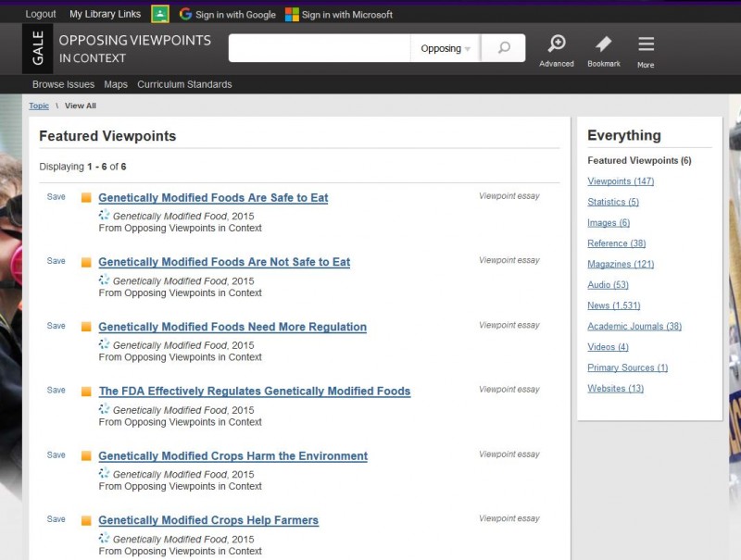Open Curriculum Standards

(x=184, y=84)
